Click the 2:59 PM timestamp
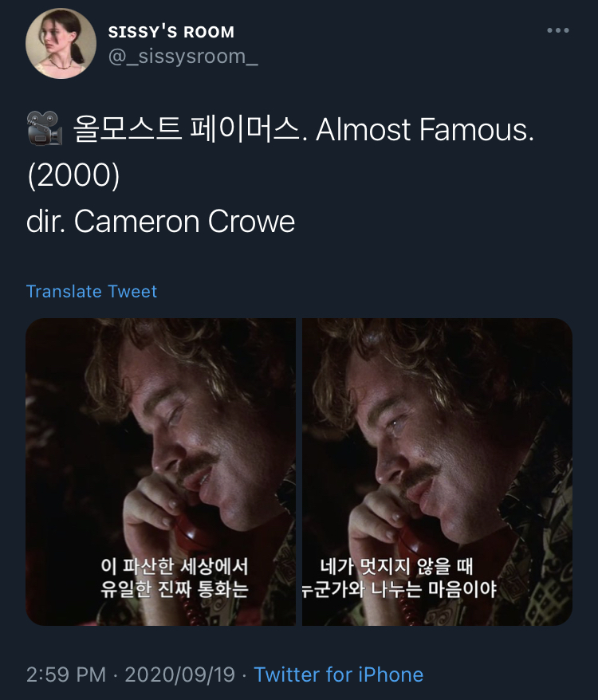This screenshot has width=598, height=700. point(66,674)
